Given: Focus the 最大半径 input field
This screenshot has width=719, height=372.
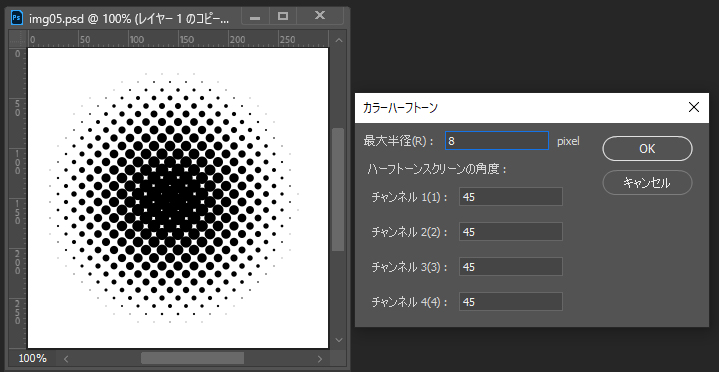Looking at the screenshot, I should click(497, 141).
